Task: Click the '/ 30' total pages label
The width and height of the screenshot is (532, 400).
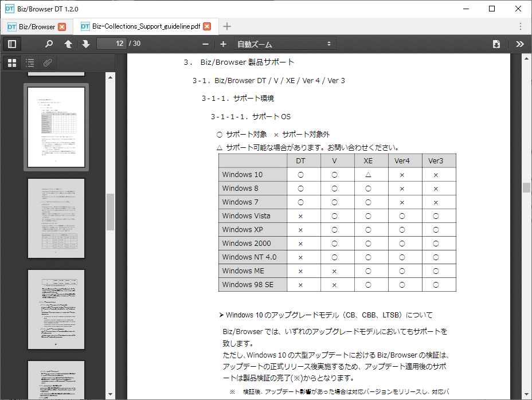Action: tap(135, 44)
